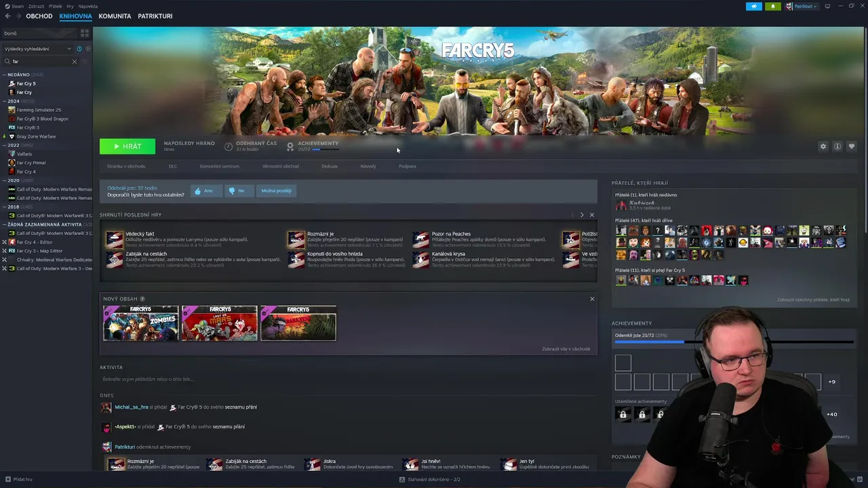Click Kopnutí do vosího hnízda achievement icon
Image resolution: width=868 pixels, height=488 pixels.
pyautogui.click(x=296, y=260)
